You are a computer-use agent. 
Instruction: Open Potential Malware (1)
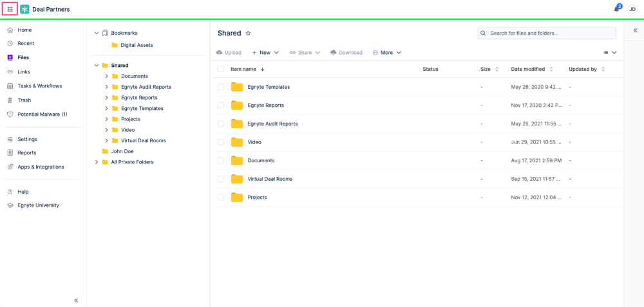point(43,114)
